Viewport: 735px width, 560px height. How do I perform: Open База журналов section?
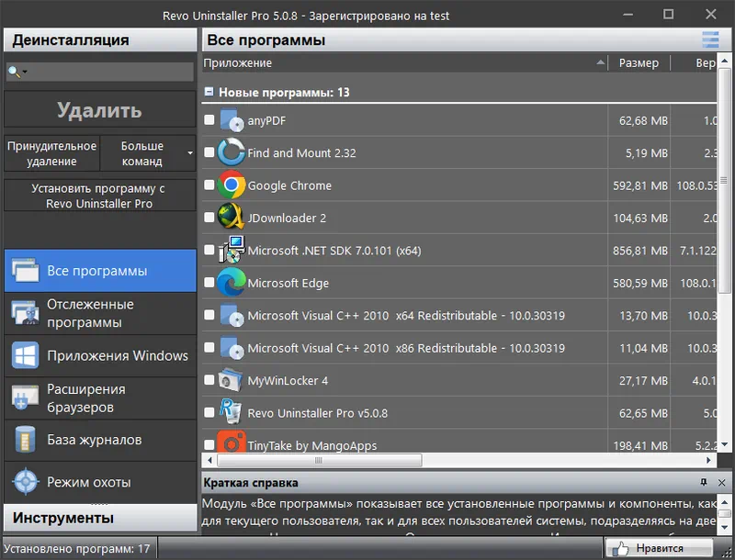100,440
